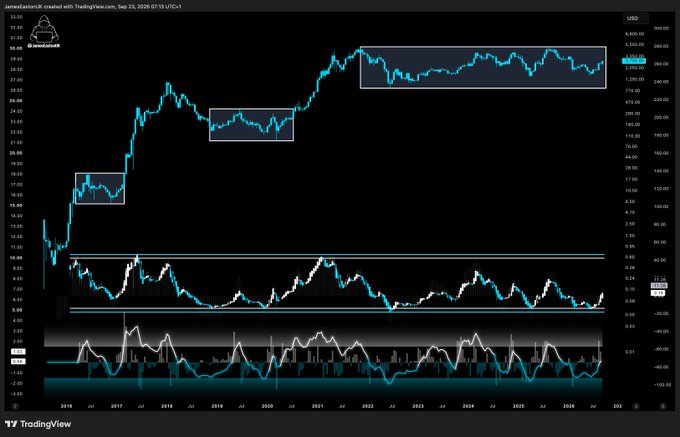
Task: Click the 2020 label on the time axis
Action: [268, 406]
